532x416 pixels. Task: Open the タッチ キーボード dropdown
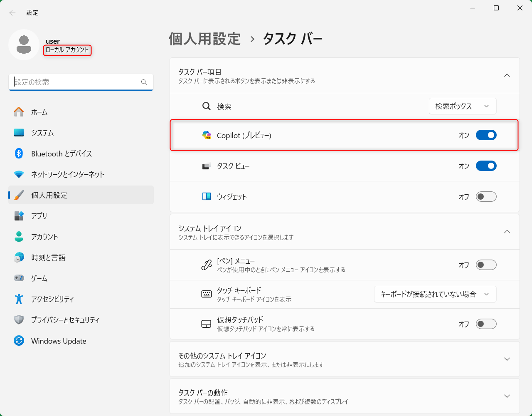[435, 294]
